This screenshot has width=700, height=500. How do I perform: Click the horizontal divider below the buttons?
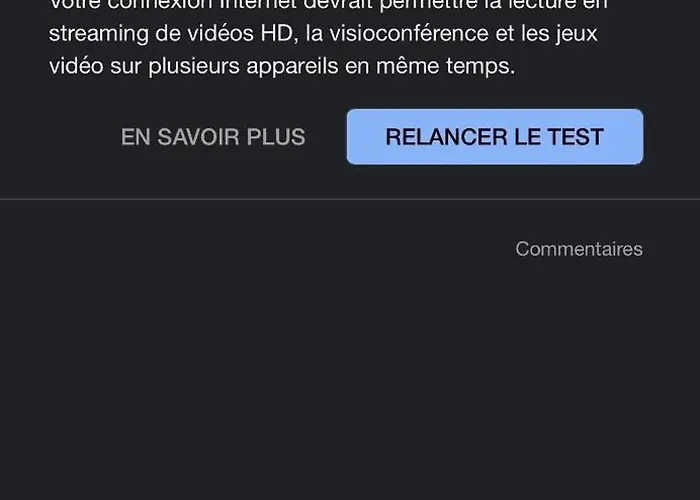pyautogui.click(x=350, y=199)
